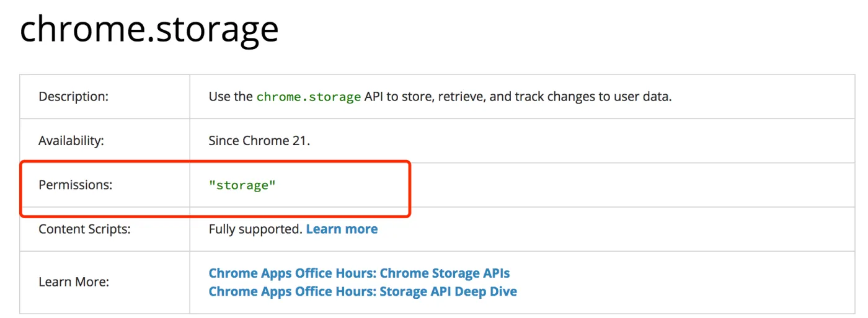Click the "Permissions:" row label
The image size is (868, 318).
point(75,185)
